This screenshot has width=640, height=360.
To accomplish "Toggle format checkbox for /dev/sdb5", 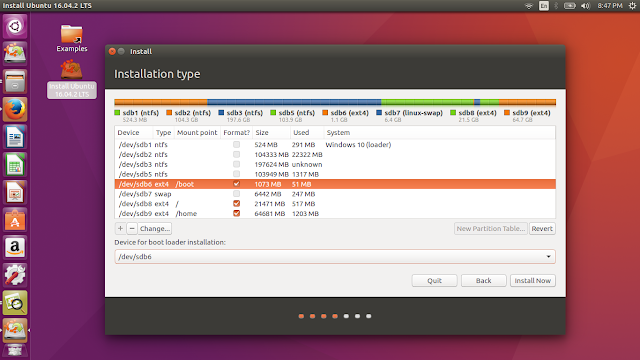I will tap(236, 174).
